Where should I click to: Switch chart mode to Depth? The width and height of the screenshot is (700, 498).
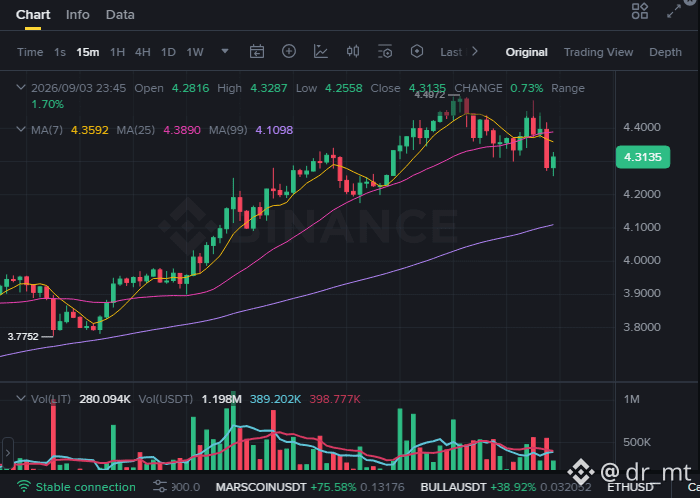click(x=665, y=52)
